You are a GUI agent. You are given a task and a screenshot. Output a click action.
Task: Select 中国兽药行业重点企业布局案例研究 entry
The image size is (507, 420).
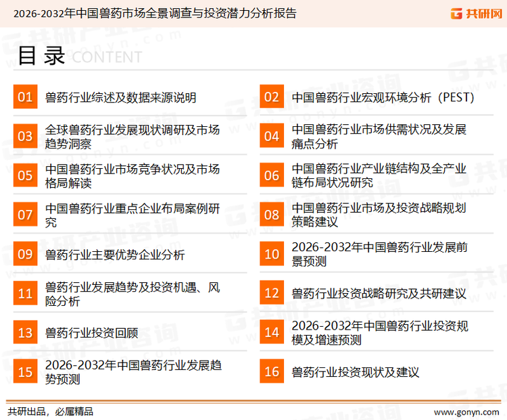click(x=132, y=215)
